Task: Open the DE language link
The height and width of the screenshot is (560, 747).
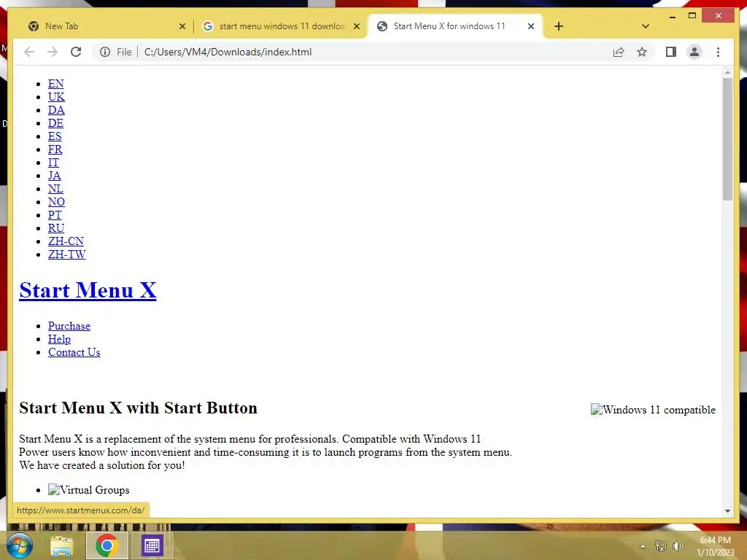Action: 55,123
